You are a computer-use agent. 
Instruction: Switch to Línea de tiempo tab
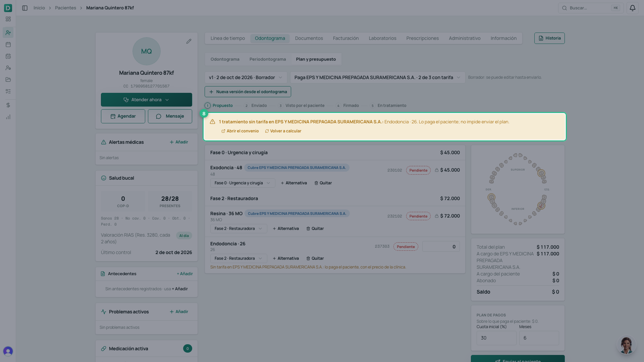227,38
